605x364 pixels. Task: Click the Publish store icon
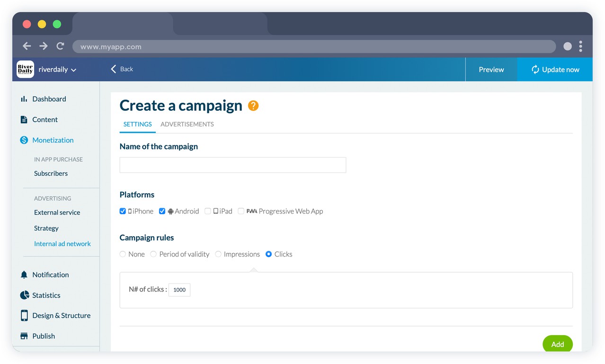click(x=24, y=336)
